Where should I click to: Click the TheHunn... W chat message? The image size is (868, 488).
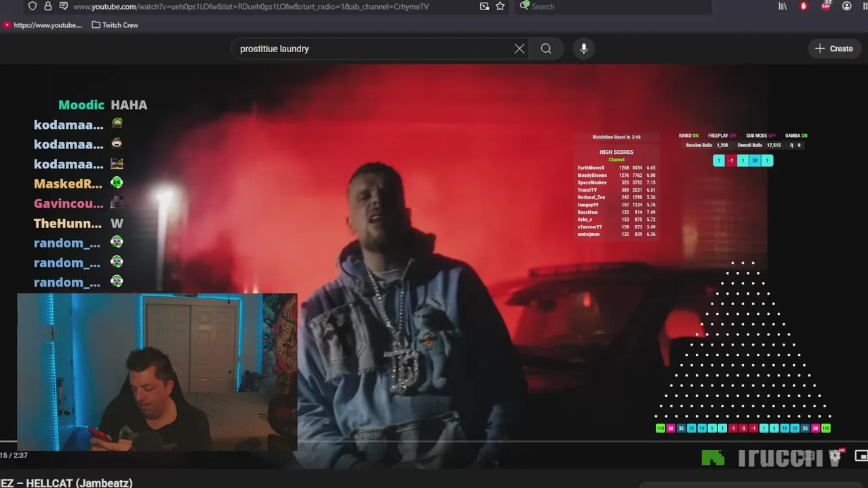[x=79, y=223]
